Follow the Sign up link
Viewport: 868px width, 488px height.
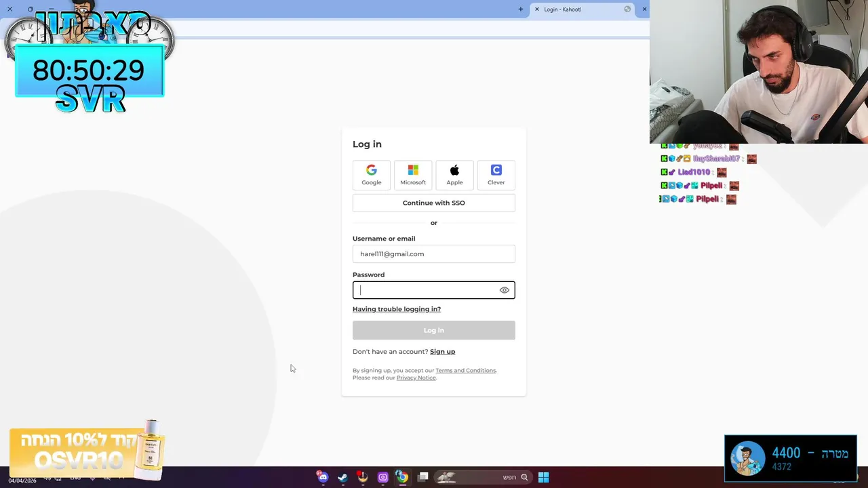point(442,352)
